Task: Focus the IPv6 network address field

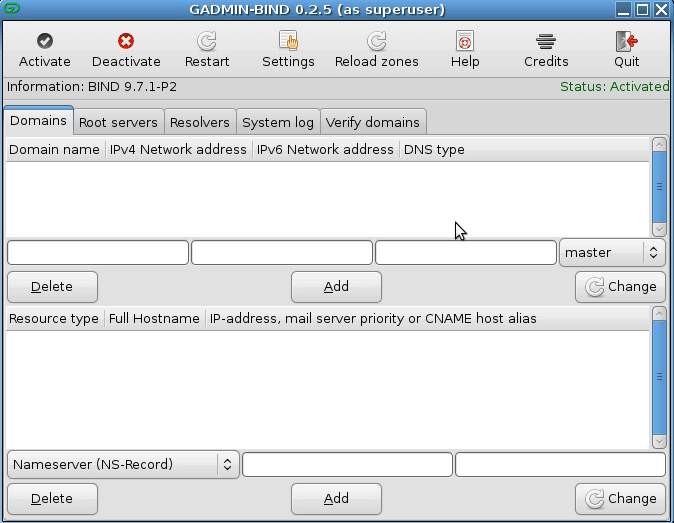Action: pyautogui.click(x=466, y=253)
